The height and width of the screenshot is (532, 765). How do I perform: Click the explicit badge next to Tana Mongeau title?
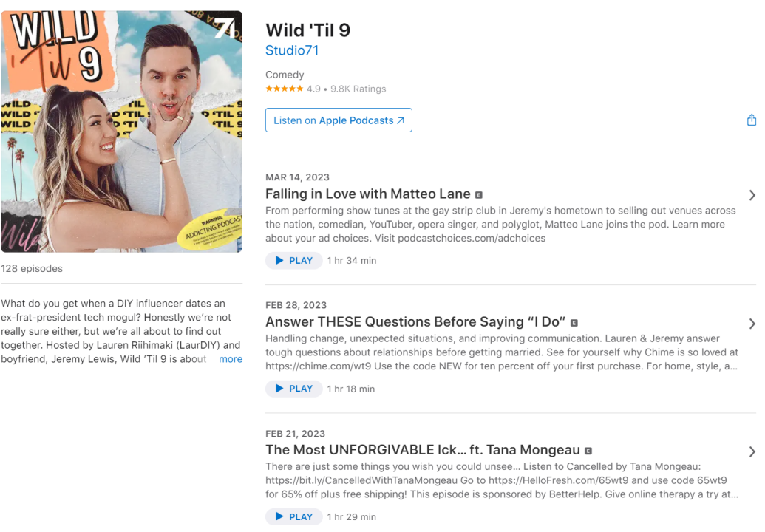click(x=588, y=451)
